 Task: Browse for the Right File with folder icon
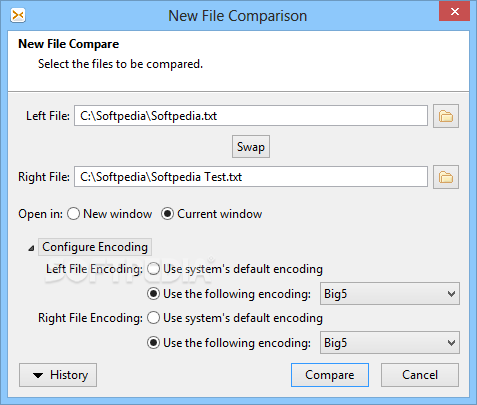click(446, 177)
